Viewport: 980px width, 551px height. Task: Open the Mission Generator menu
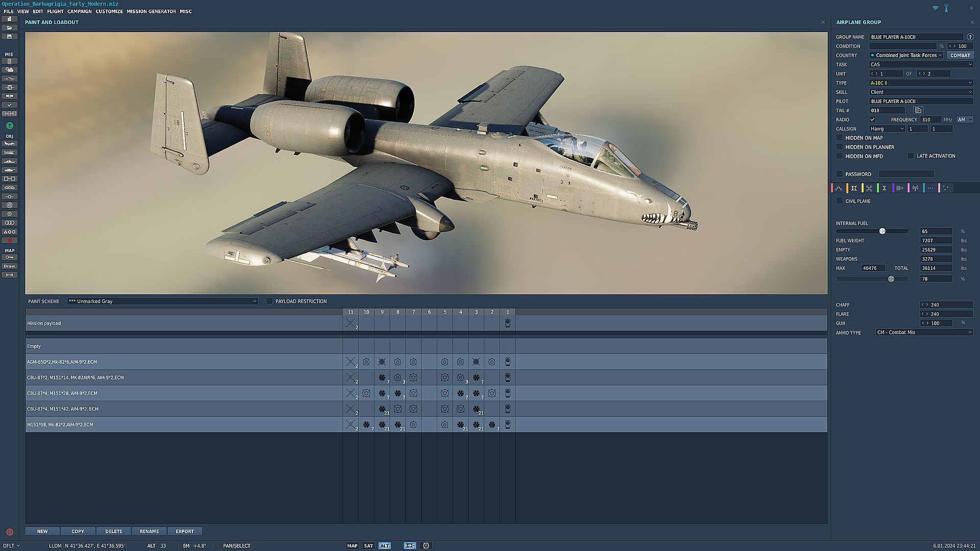[151, 11]
